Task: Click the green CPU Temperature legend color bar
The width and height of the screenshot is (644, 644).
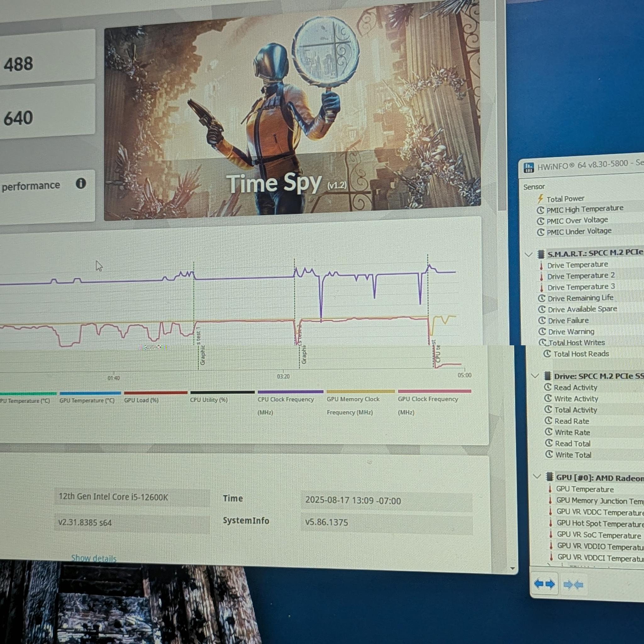Action: point(28,394)
